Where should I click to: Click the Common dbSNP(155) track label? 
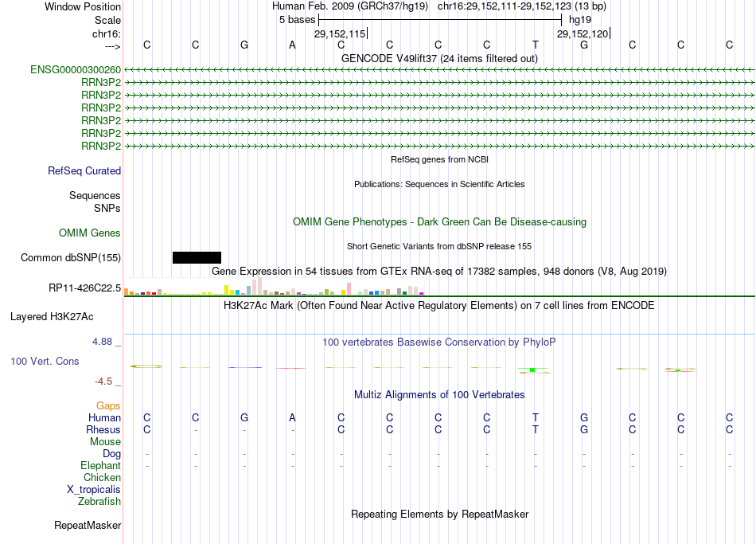tap(71, 258)
